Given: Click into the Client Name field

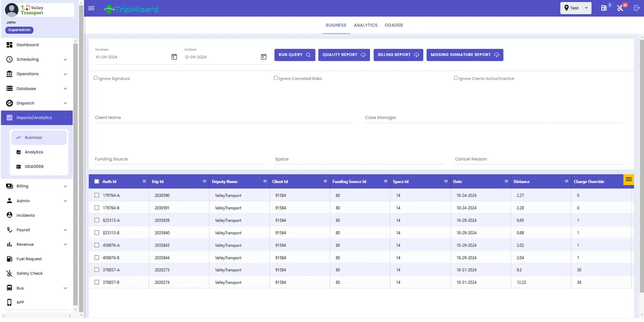Looking at the screenshot, I should pos(223,118).
